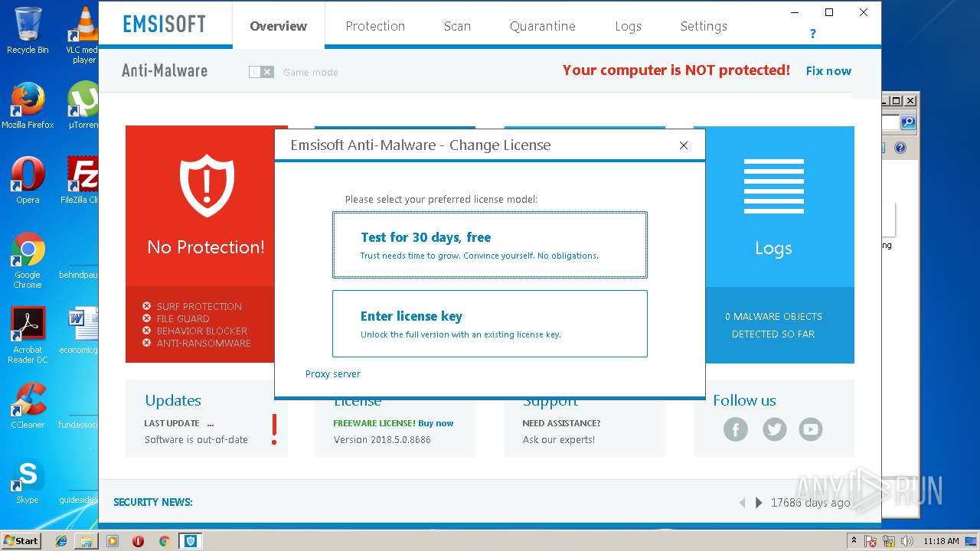Click the Fix now link
980x551 pixels.
[828, 70]
